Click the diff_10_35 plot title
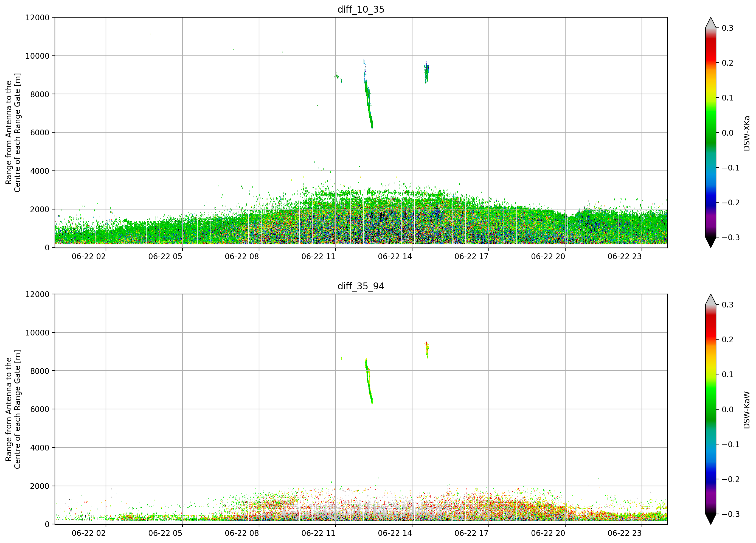This screenshot has width=756, height=543. coord(361,9)
